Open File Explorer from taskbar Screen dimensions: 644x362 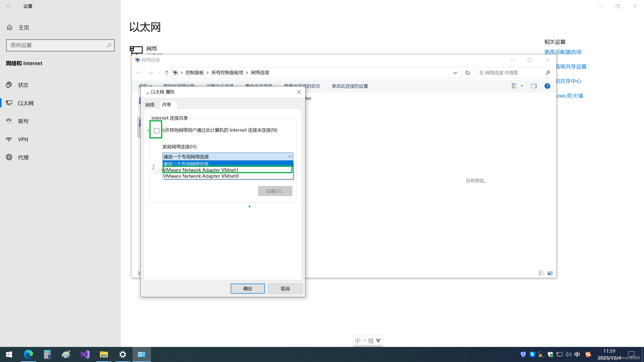click(x=104, y=354)
